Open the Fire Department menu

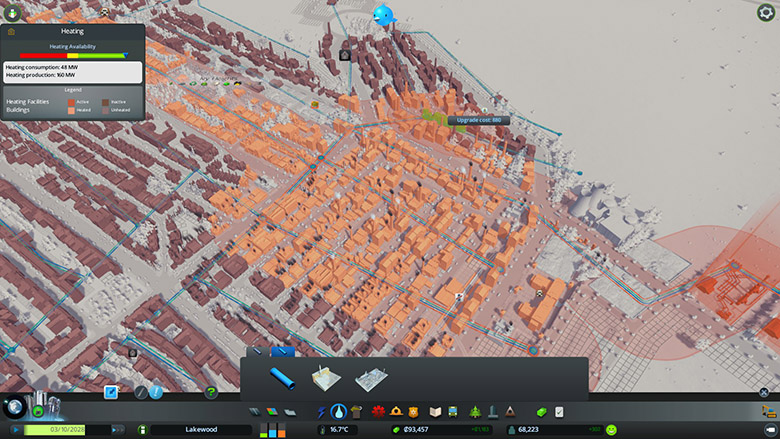point(396,412)
